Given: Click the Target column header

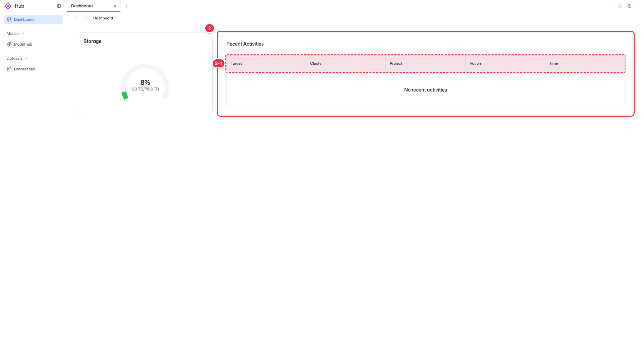Looking at the screenshot, I should click(266, 63).
